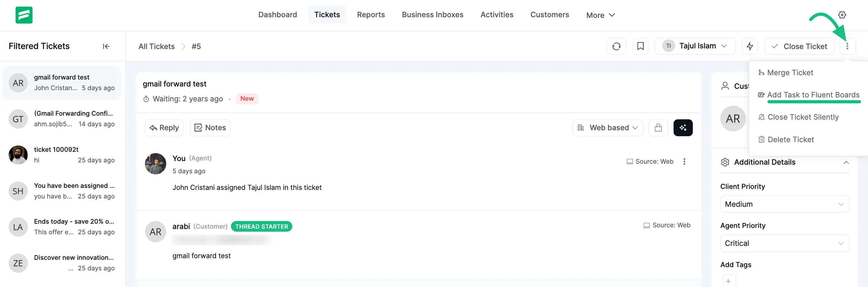
Task: Choose Add Task to Fluent Boards
Action: coord(809,95)
